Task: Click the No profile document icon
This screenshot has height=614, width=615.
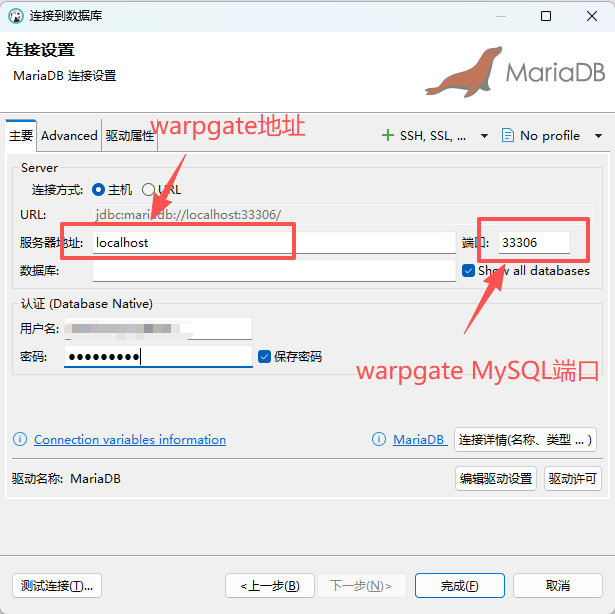Action: 508,135
